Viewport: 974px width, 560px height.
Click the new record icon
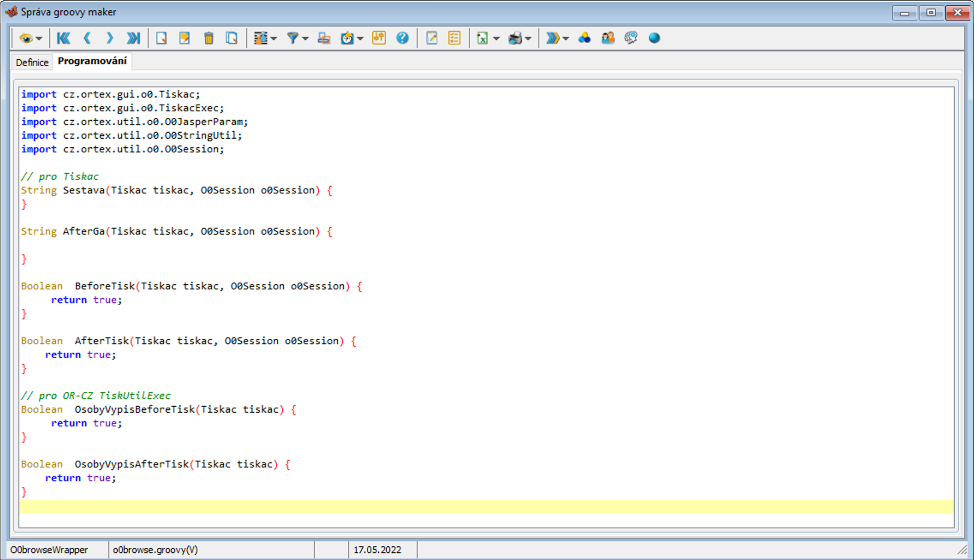(x=161, y=38)
